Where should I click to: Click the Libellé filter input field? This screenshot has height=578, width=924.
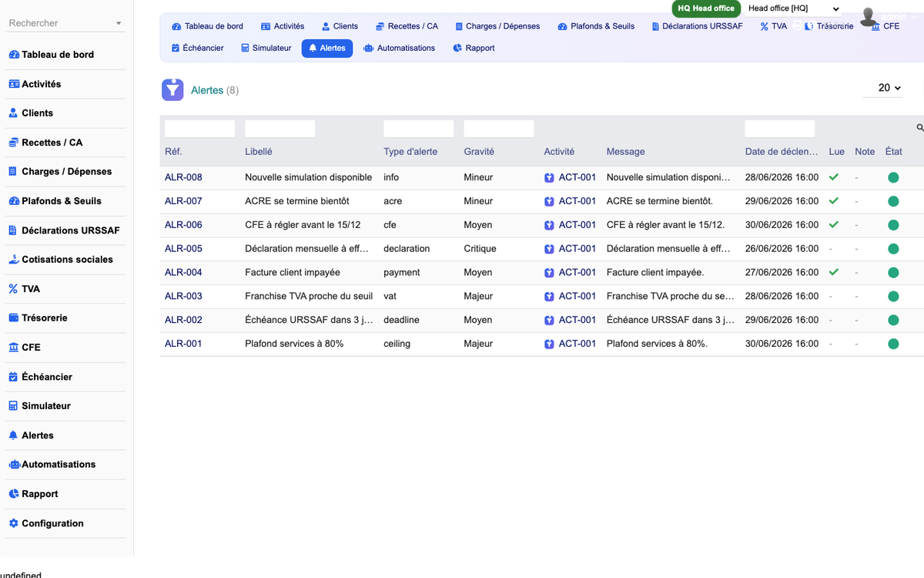[x=280, y=129]
